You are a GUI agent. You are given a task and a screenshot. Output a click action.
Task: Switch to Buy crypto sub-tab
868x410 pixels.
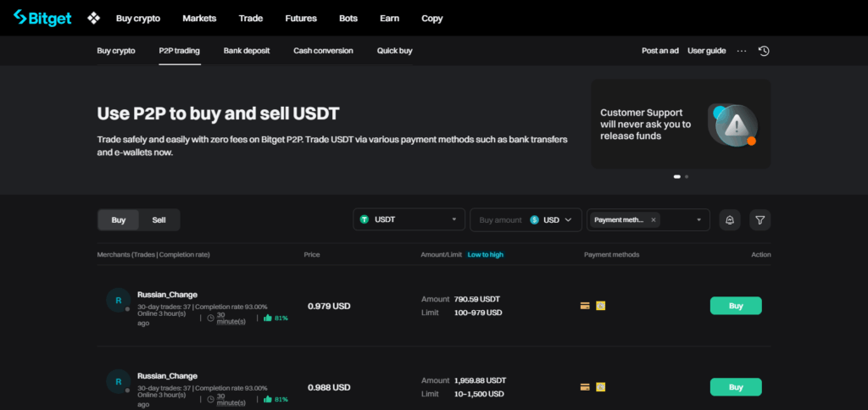(x=115, y=50)
